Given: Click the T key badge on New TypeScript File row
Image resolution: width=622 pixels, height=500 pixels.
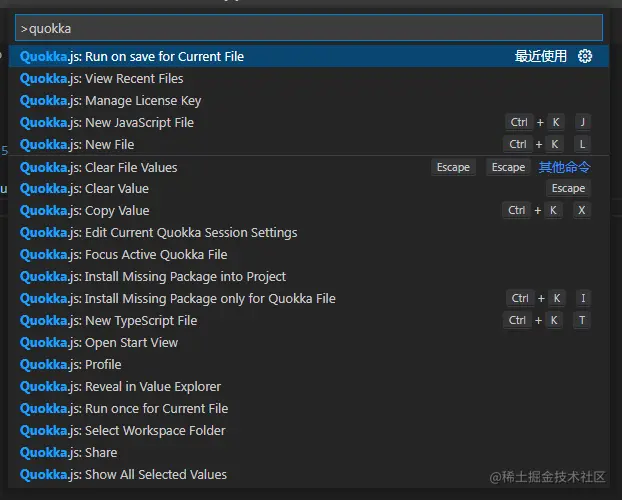Looking at the screenshot, I should [582, 320].
